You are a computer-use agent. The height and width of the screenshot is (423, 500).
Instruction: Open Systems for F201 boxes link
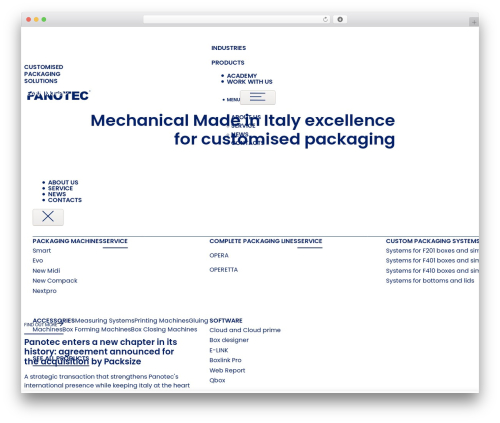[432, 251]
